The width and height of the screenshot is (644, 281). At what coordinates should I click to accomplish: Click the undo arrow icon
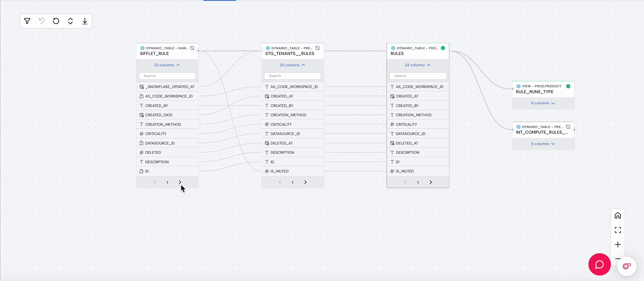[x=42, y=21]
